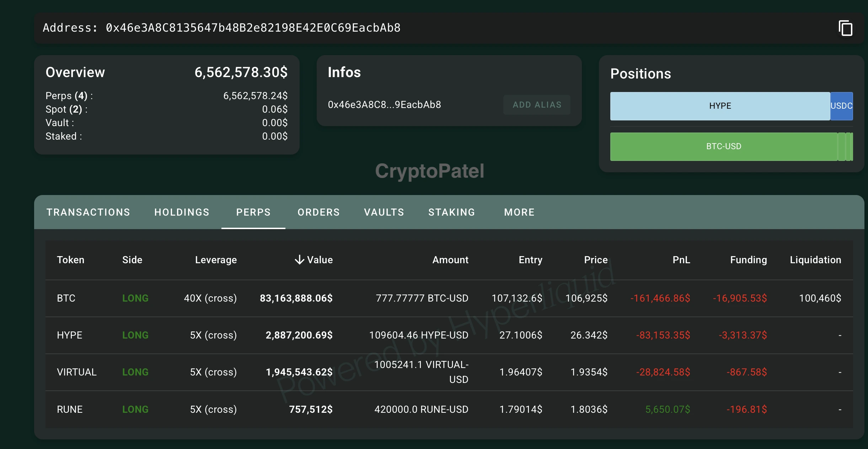Click the full address text at top
Image resolution: width=868 pixels, height=449 pixels.
(x=253, y=28)
